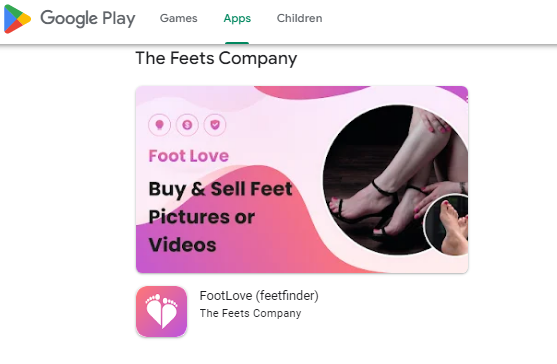Open the Children tab
This screenshot has width=557, height=364.
click(299, 18)
